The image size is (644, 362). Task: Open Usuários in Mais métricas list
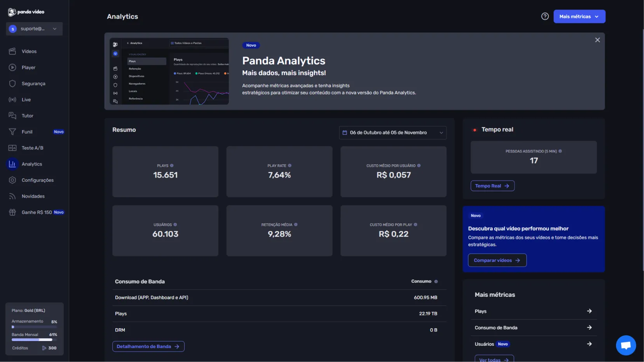pyautogui.click(x=533, y=344)
